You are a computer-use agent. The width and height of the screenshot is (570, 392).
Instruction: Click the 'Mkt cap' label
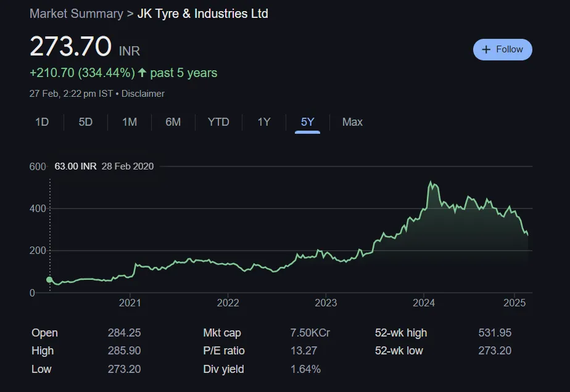tap(222, 333)
